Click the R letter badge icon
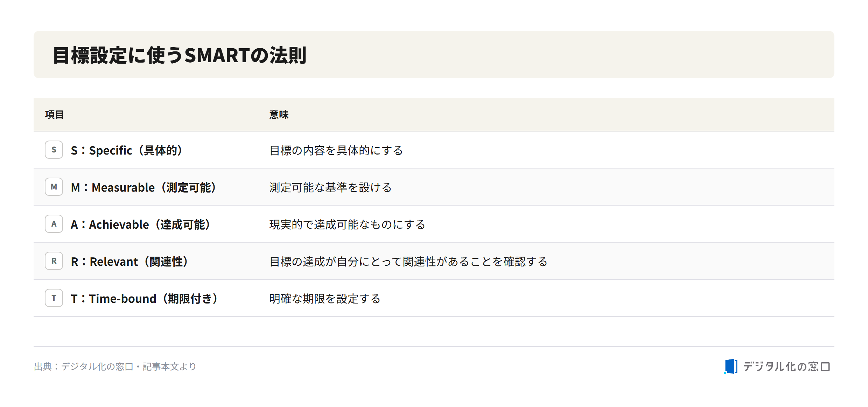 (x=54, y=261)
